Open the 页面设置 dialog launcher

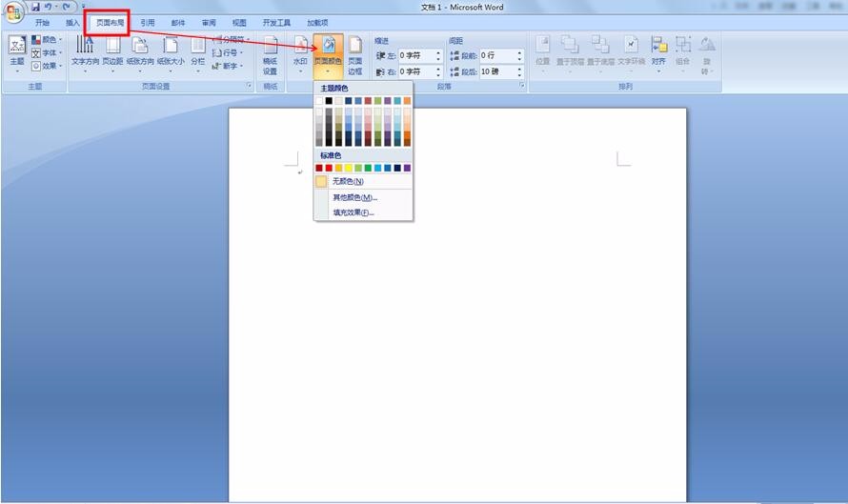coord(250,86)
